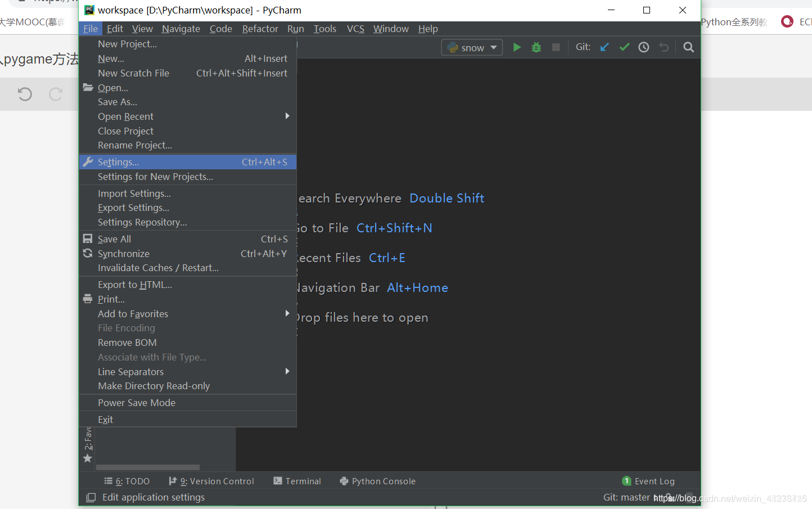Select Settings... from the File menu
This screenshot has height=509, width=812.
click(118, 161)
